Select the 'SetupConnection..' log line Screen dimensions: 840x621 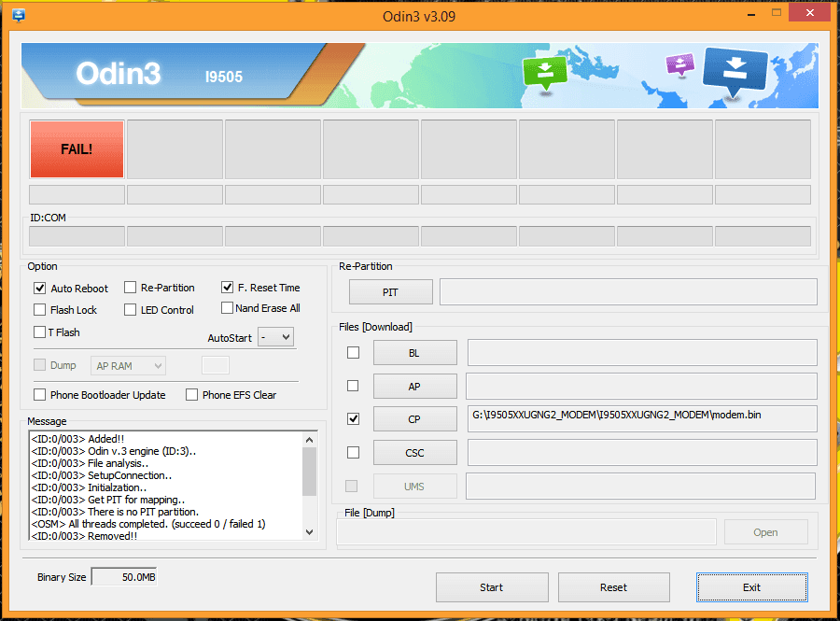point(102,475)
